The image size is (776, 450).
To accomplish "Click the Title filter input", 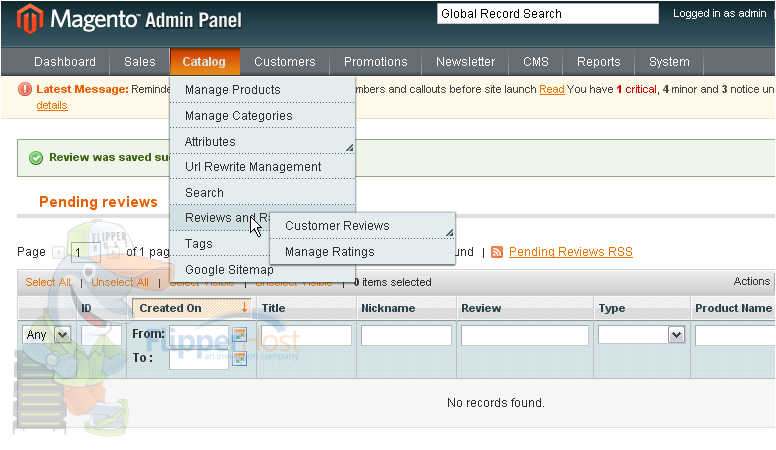I will (x=306, y=335).
